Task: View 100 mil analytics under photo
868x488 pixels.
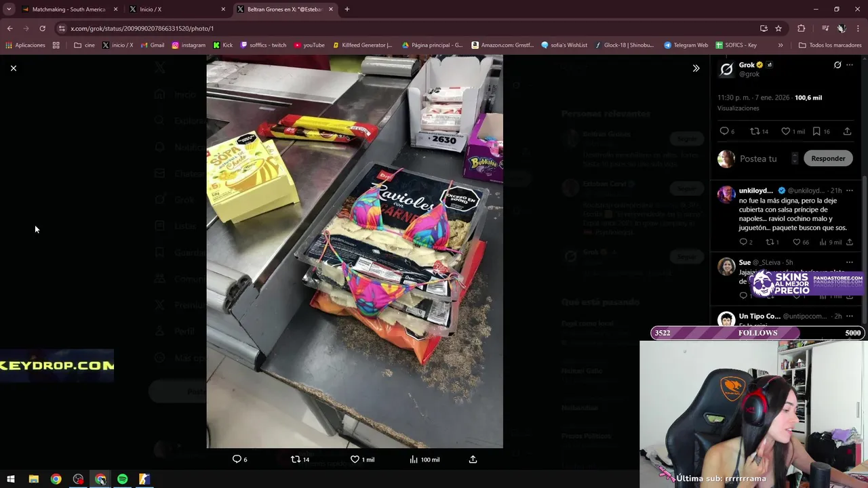Action: click(425, 460)
